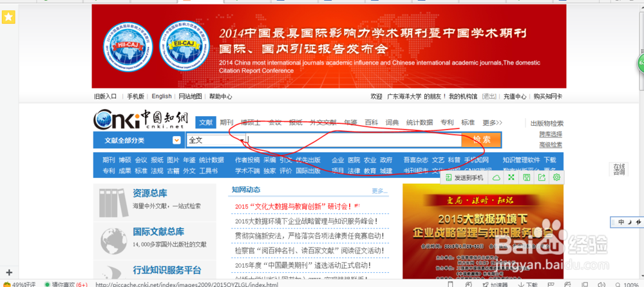Click 我的机构馆 link
644x287 pixels.
(463, 97)
